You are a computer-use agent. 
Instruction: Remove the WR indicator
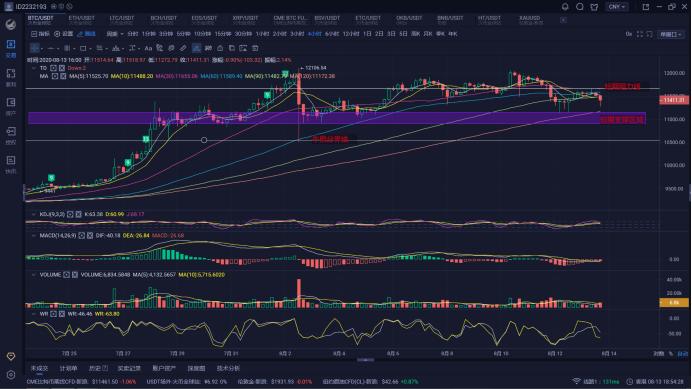[x=62, y=314]
